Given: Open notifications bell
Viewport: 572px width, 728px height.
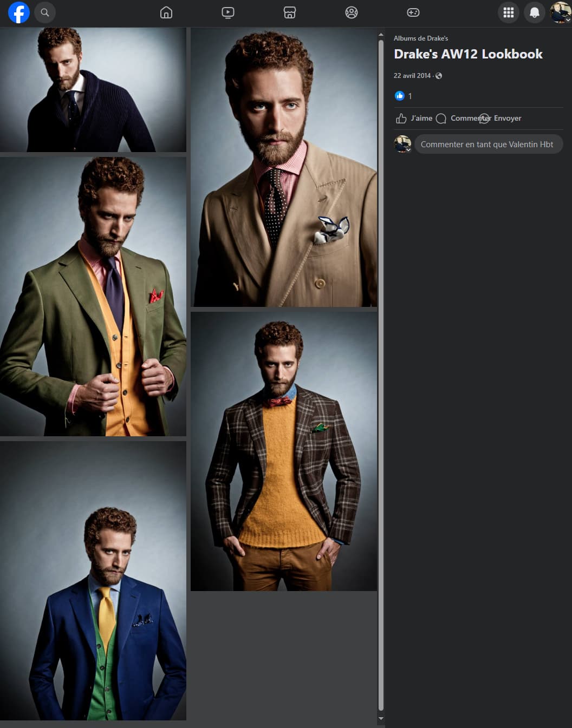Looking at the screenshot, I should click(535, 12).
